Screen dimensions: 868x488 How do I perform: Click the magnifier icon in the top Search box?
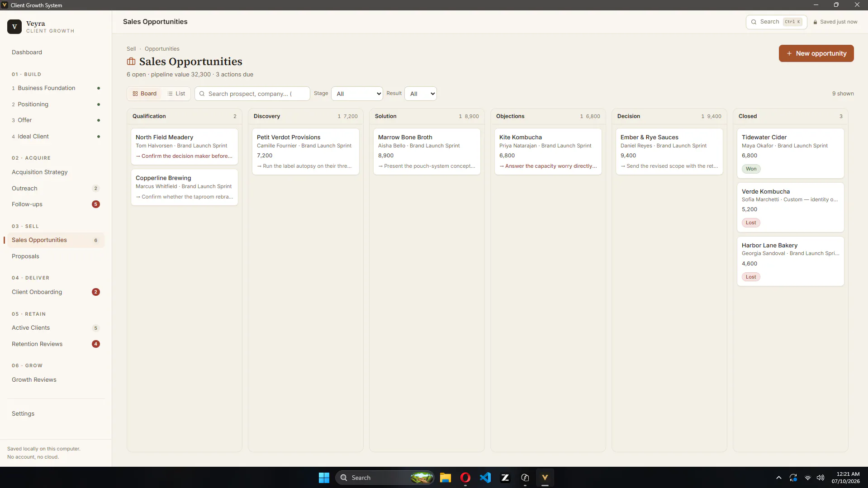coord(754,22)
